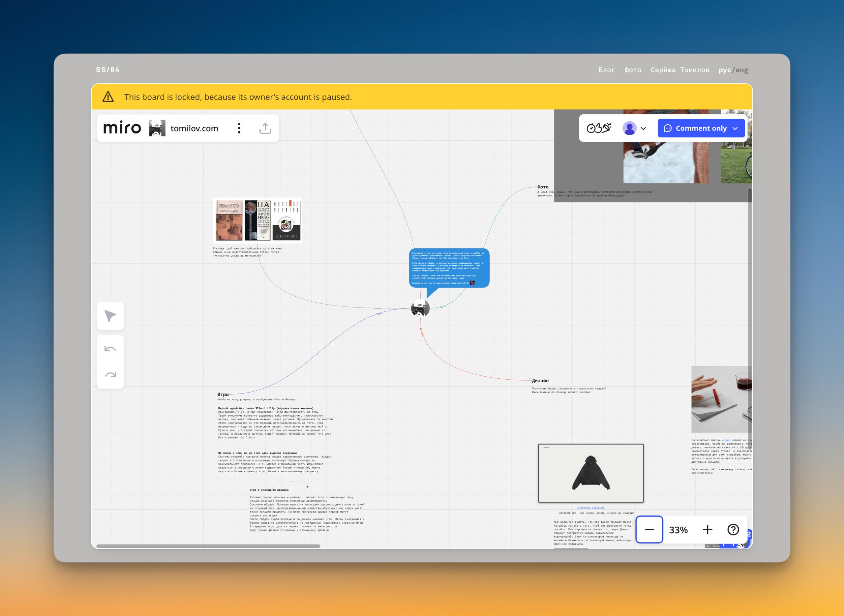Viewport: 844px width, 616px height.
Task: Click the locked board banner text
Action: click(238, 97)
